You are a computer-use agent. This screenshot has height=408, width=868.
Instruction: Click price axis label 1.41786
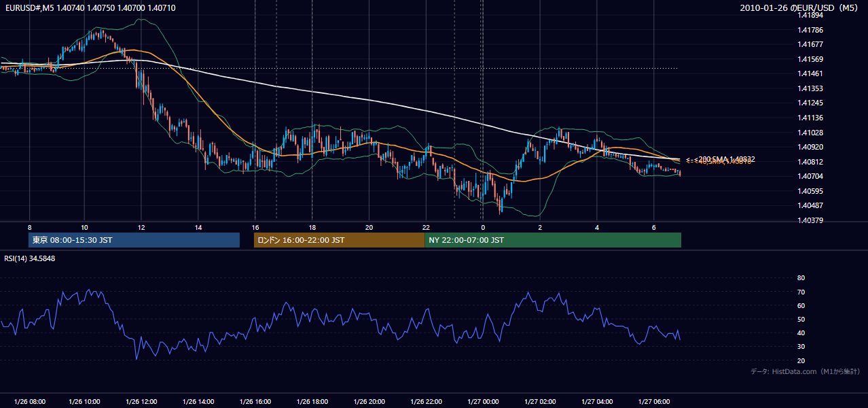click(810, 30)
